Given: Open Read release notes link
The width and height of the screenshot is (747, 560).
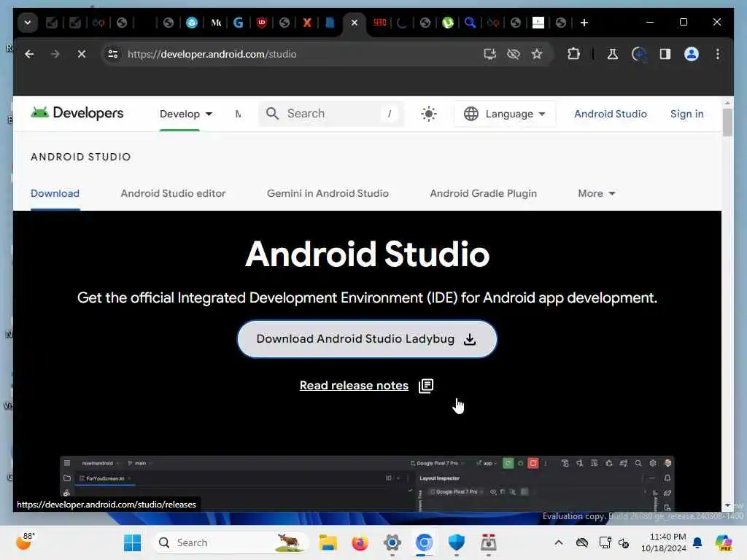Looking at the screenshot, I should (354, 385).
